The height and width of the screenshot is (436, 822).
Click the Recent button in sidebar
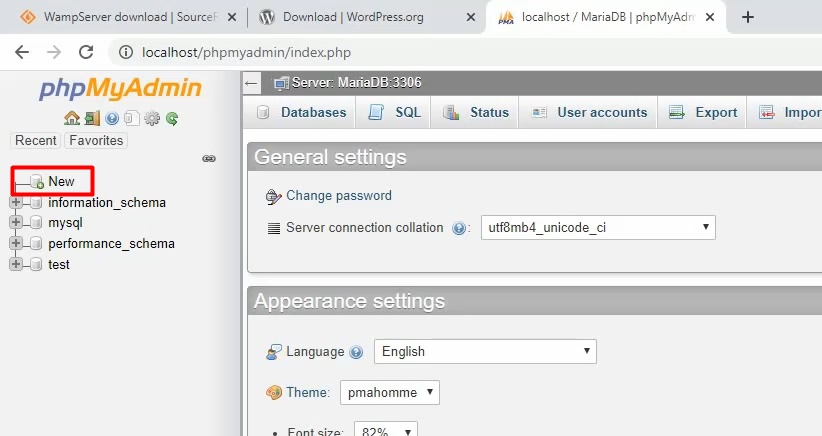pos(36,140)
